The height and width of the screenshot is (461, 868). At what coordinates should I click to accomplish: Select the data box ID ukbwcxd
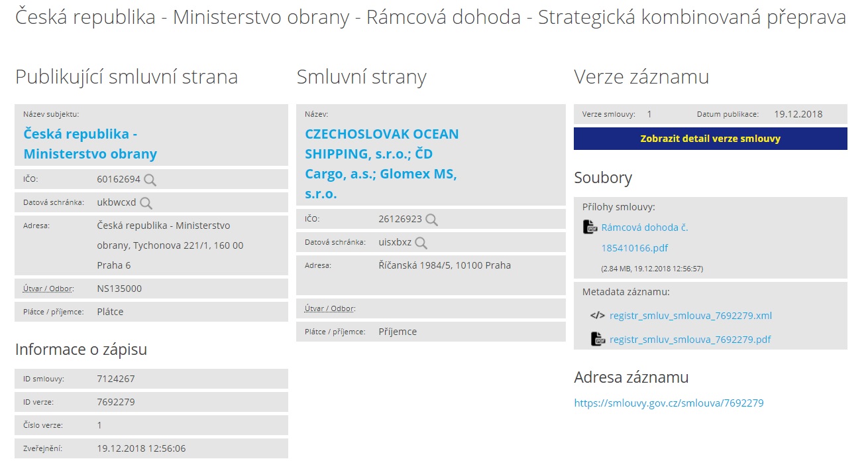116,203
